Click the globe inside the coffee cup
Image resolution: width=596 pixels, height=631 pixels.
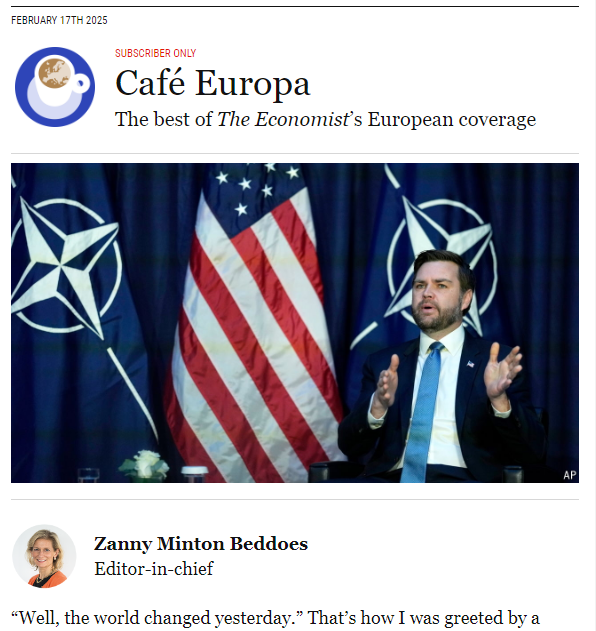pyautogui.click(x=54, y=73)
